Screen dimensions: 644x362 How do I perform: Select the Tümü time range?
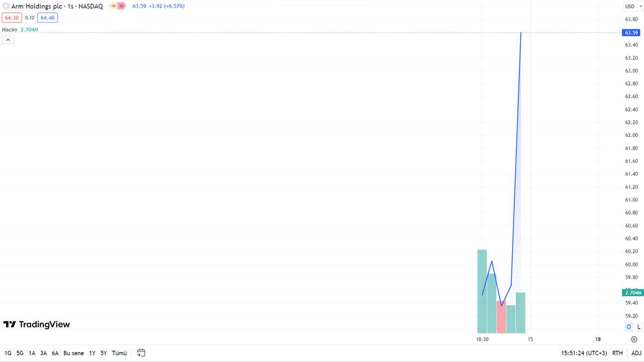pyautogui.click(x=119, y=353)
